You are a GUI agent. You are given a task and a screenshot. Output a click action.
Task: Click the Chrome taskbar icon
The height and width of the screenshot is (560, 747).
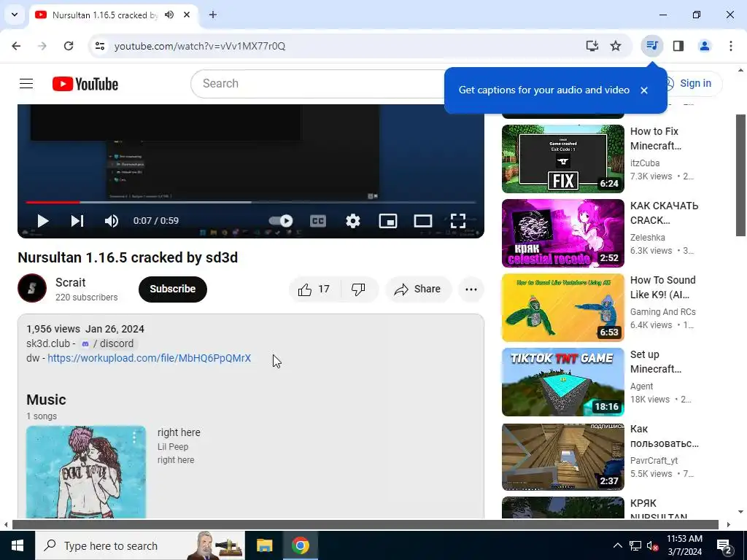click(x=300, y=545)
